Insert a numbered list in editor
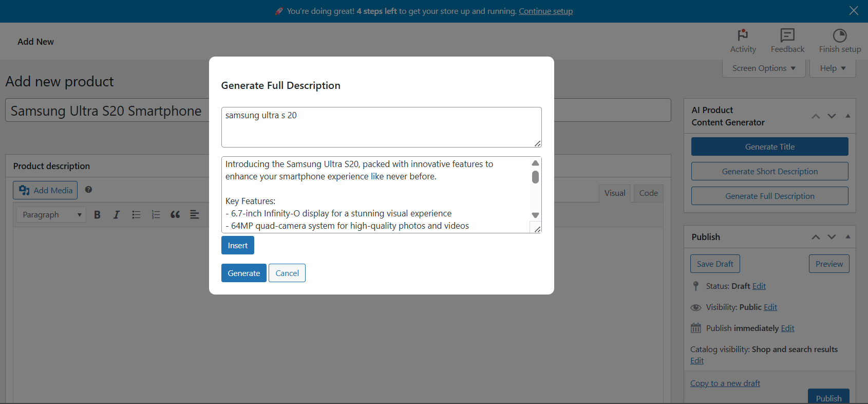Screen dimensions: 868x404 [x=156, y=215]
